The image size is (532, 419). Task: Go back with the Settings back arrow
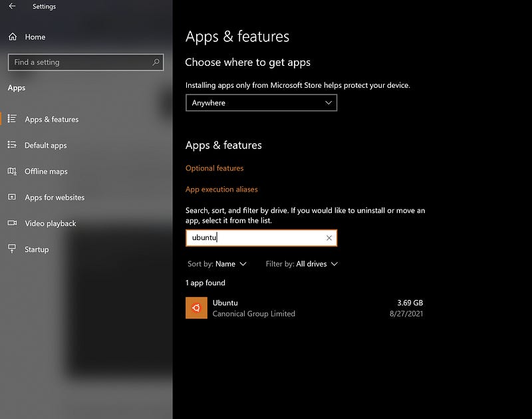click(x=12, y=6)
